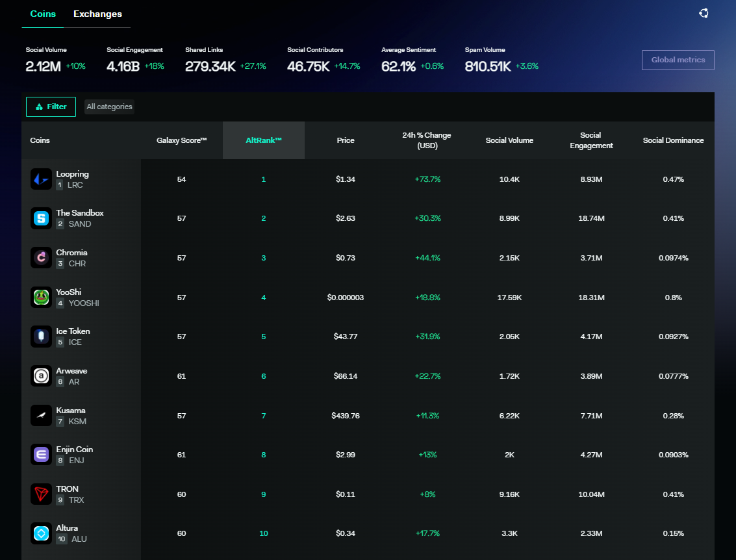The height and width of the screenshot is (560, 736).
Task: Click the YooShi frog logo
Action: coord(41,297)
